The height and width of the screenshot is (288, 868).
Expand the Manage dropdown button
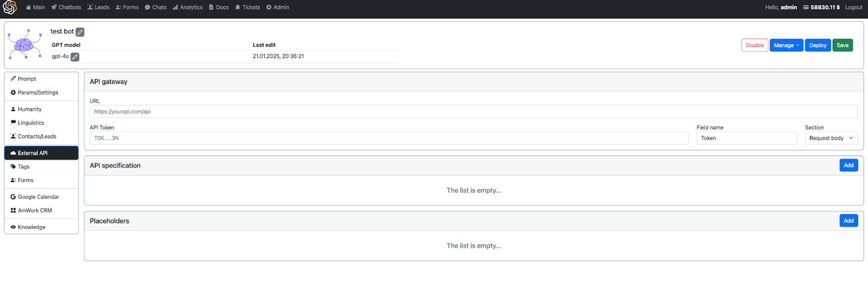786,45
